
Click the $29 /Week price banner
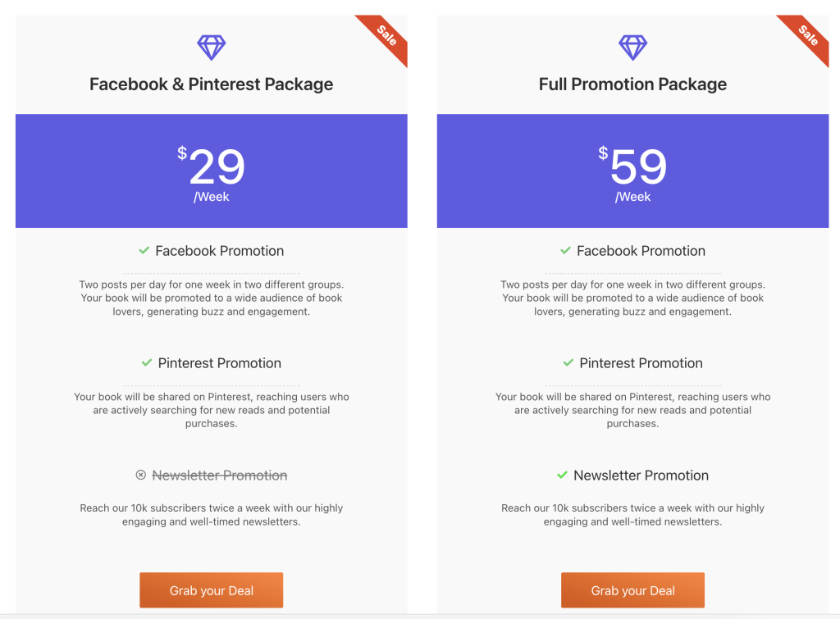click(x=211, y=171)
